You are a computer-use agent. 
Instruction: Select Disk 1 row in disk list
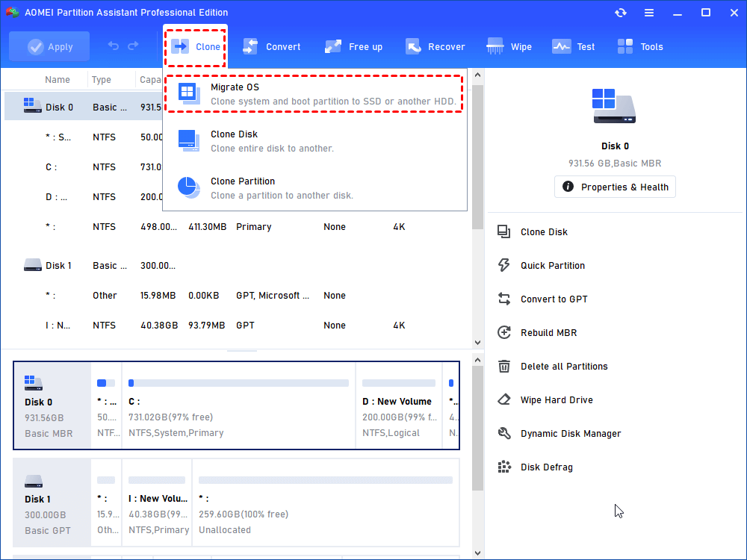point(238,265)
